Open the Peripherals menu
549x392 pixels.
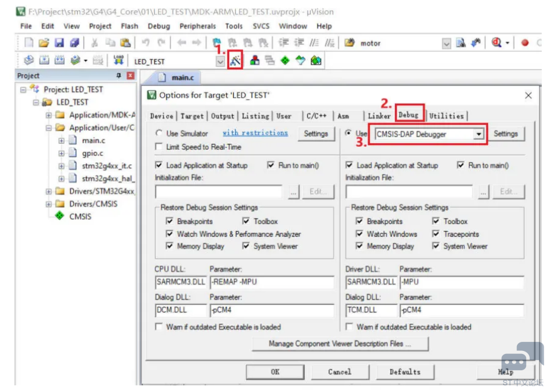[198, 26]
